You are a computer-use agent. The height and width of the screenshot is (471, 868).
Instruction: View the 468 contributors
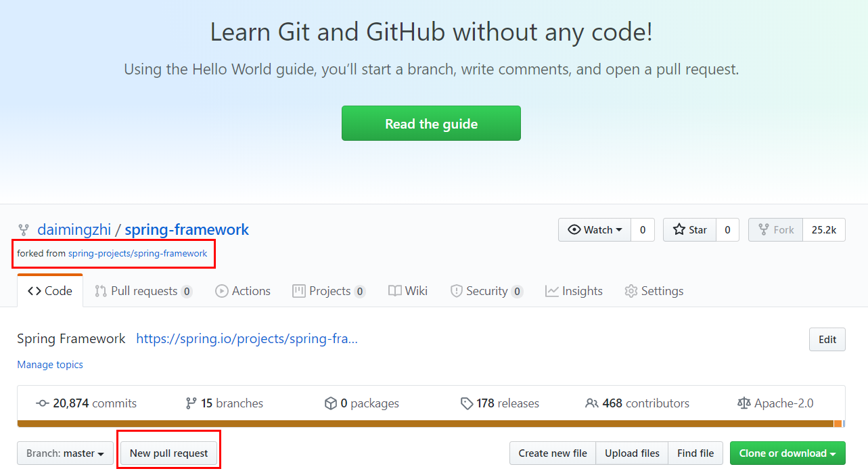[637, 403]
